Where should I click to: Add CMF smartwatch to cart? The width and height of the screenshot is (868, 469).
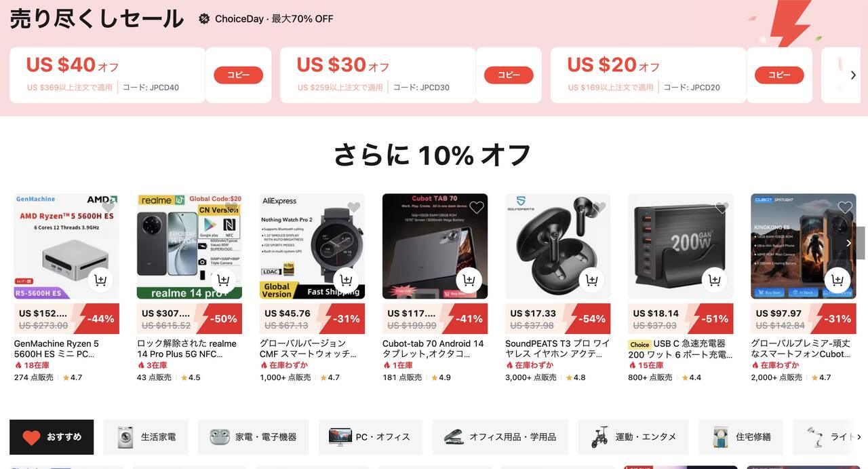(346, 280)
